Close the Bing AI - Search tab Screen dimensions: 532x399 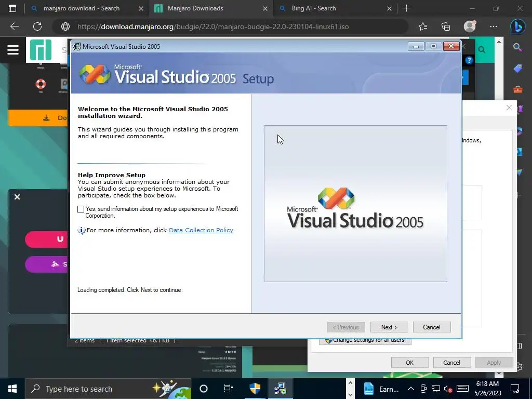tap(390, 8)
